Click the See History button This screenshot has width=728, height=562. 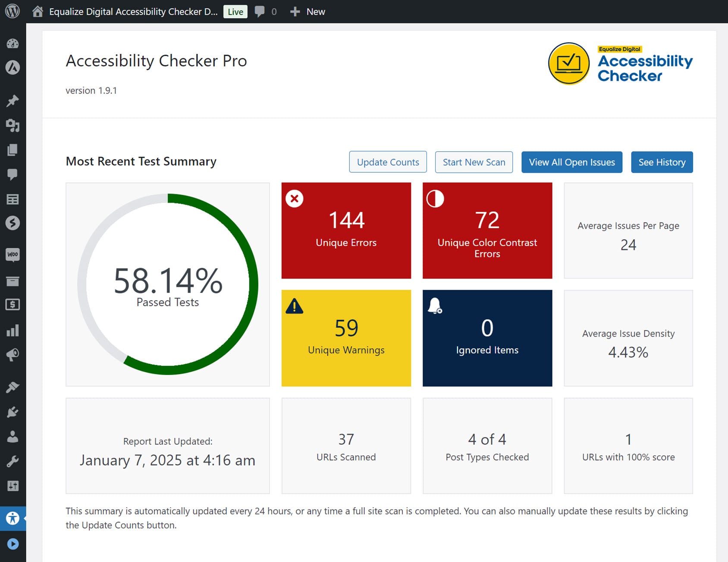pyautogui.click(x=662, y=162)
